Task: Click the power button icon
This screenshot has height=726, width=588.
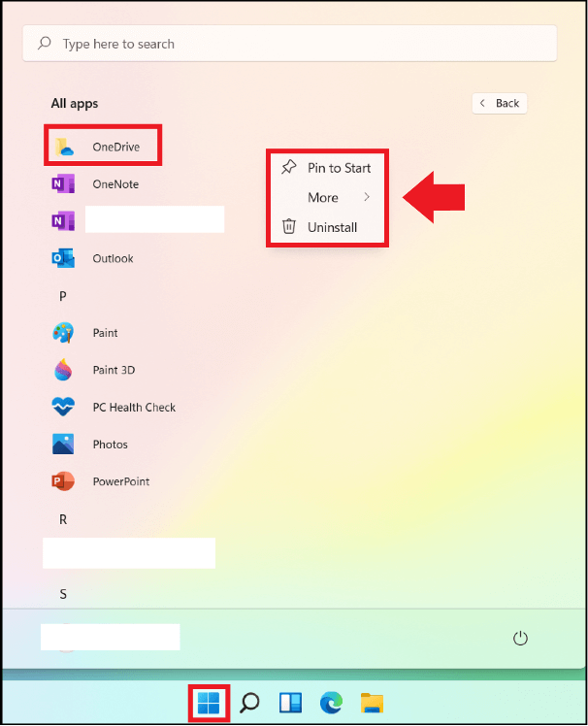Action: pos(520,638)
